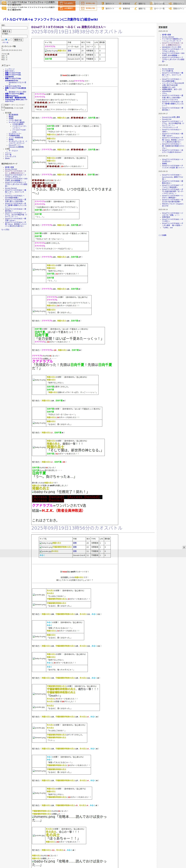Open the バトロイ駄弁り板 link
Screen dimensions: 186x868
(15, 120)
